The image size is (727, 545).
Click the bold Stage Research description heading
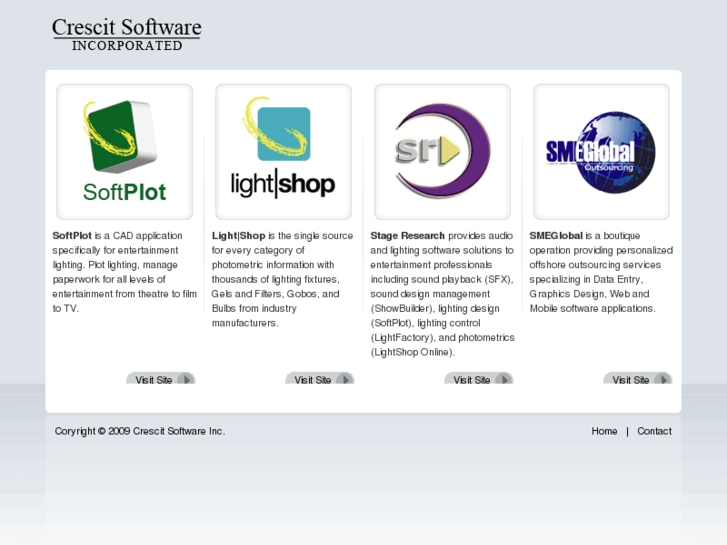click(408, 236)
